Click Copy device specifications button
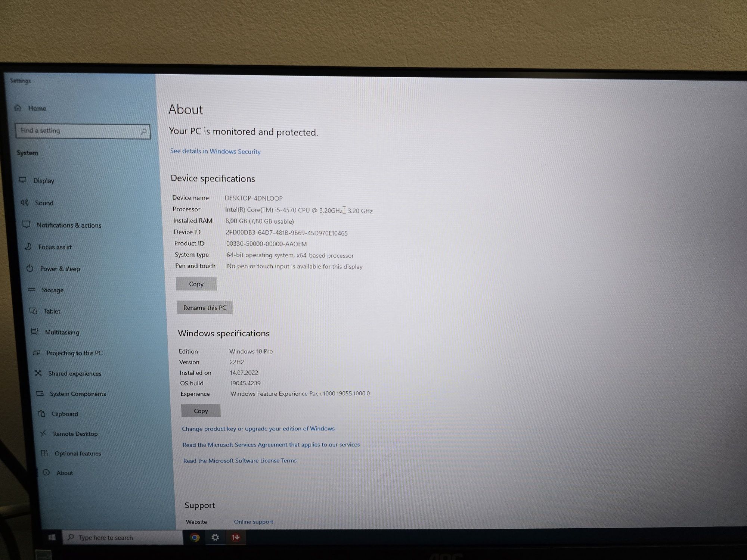 coord(195,283)
